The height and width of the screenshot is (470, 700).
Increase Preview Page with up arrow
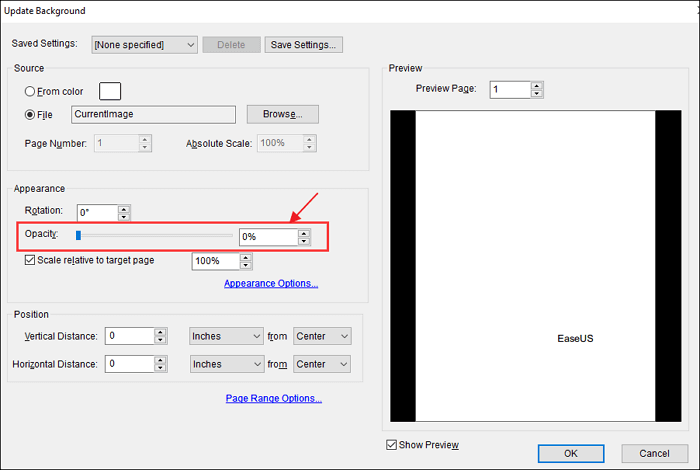[x=537, y=86]
